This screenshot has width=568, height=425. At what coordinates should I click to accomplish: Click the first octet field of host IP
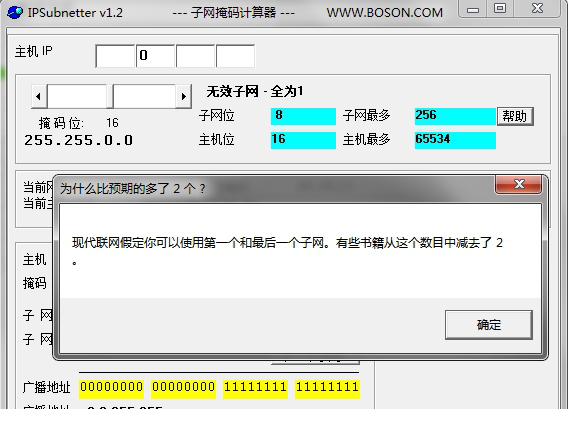pyautogui.click(x=115, y=56)
